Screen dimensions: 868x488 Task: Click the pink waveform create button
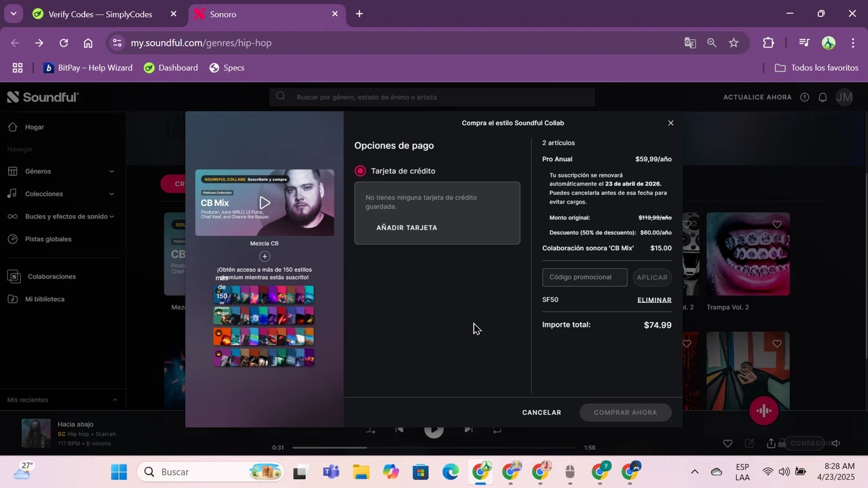(x=764, y=411)
